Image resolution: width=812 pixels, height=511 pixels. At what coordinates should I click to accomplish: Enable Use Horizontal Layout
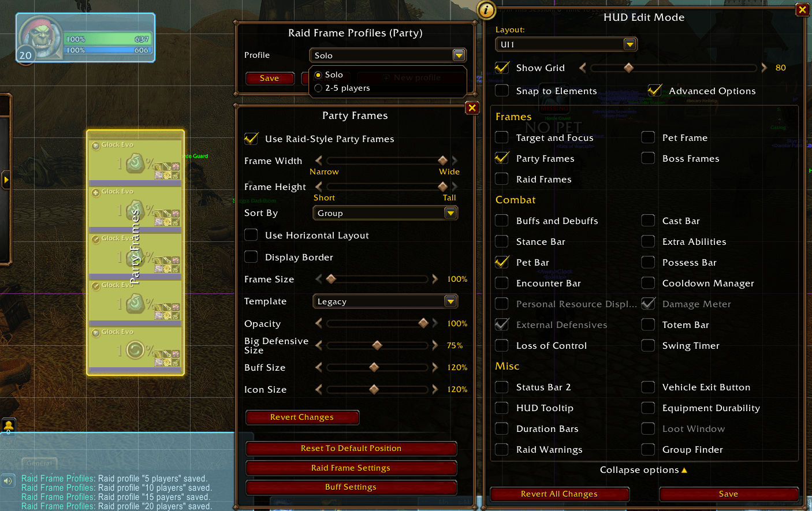click(251, 235)
